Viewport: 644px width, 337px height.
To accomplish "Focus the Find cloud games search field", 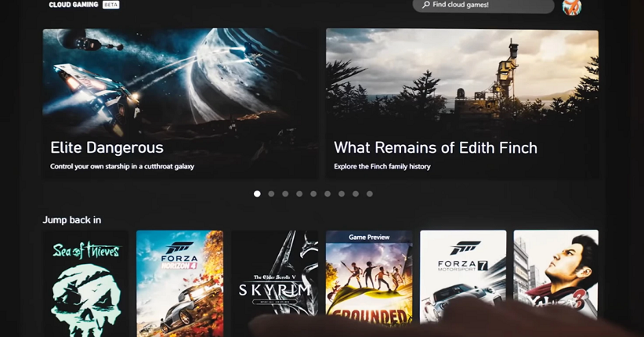I will tap(483, 5).
